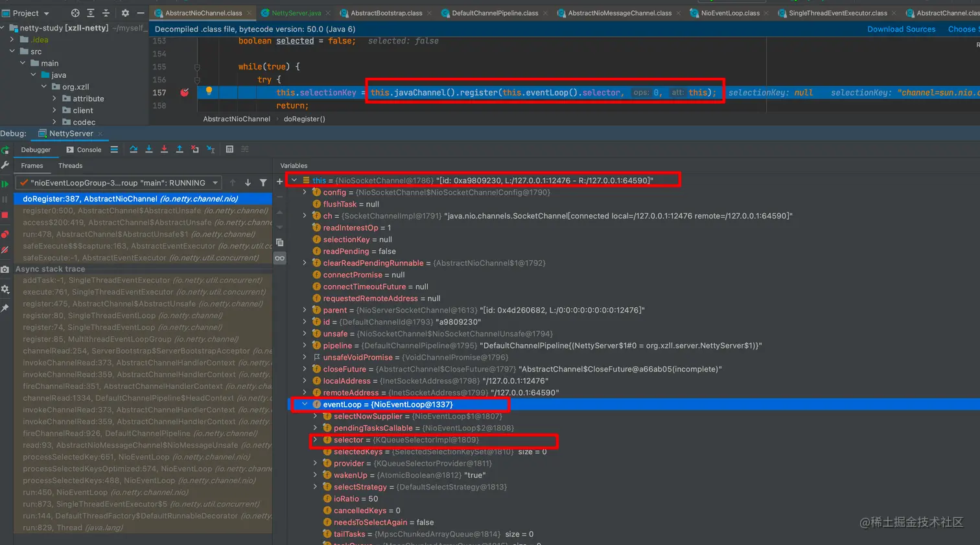Select the readInterestOp = 1 variable
This screenshot has width=980, height=545.
pyautogui.click(x=356, y=228)
